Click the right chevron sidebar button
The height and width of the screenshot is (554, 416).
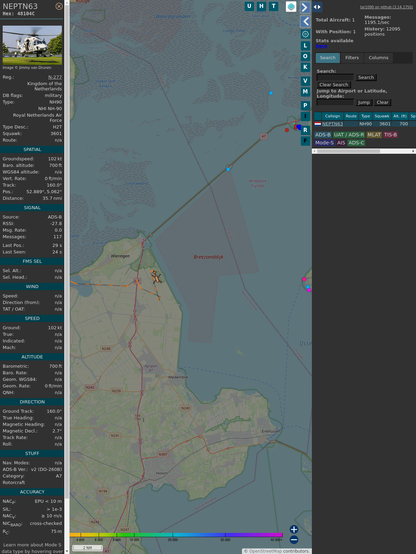[x=305, y=7]
